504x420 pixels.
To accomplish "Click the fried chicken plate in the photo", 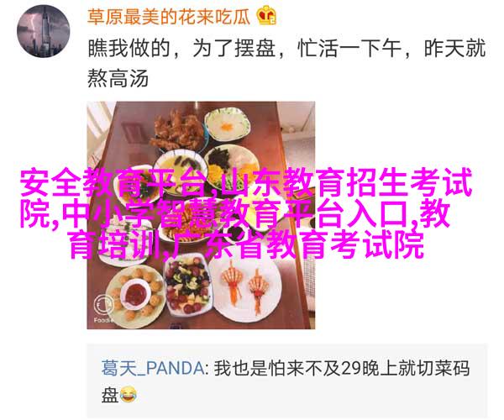I will click(x=177, y=132).
